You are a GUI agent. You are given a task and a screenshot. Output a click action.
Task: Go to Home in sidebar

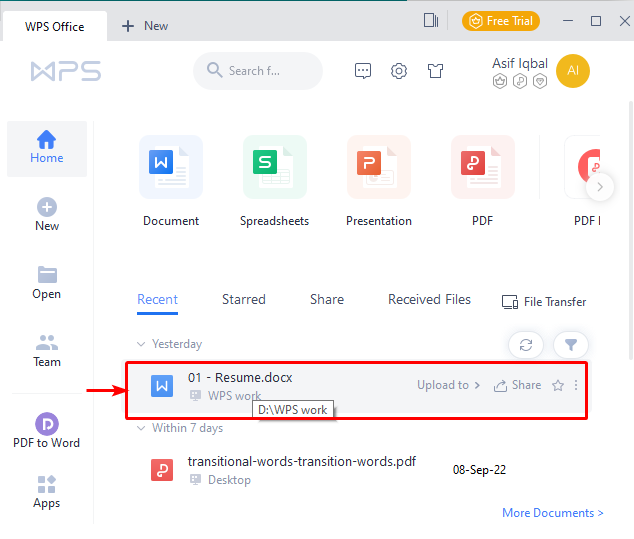pyautogui.click(x=47, y=148)
